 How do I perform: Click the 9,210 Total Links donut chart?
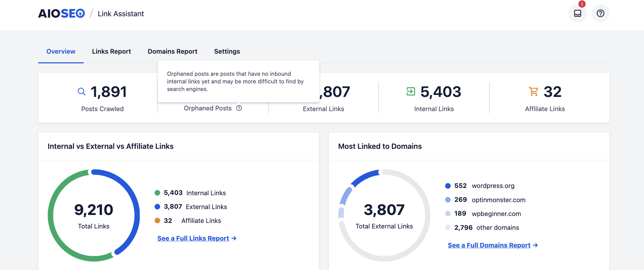coord(94,215)
